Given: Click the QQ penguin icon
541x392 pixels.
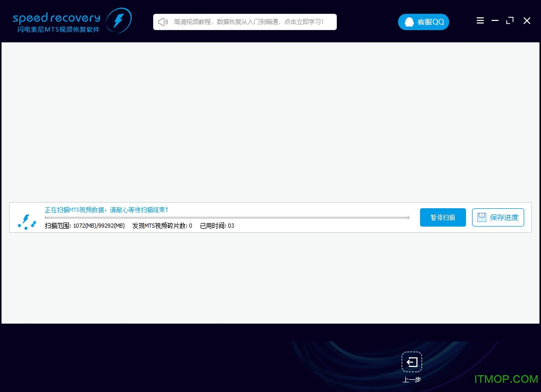Looking at the screenshot, I should point(409,22).
